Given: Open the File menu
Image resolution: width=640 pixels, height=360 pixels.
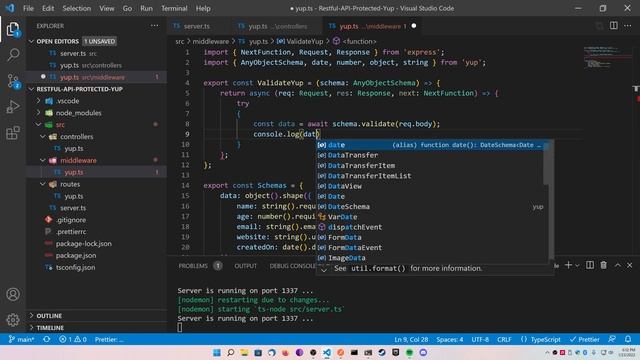Looking at the screenshot, I should 28,8.
